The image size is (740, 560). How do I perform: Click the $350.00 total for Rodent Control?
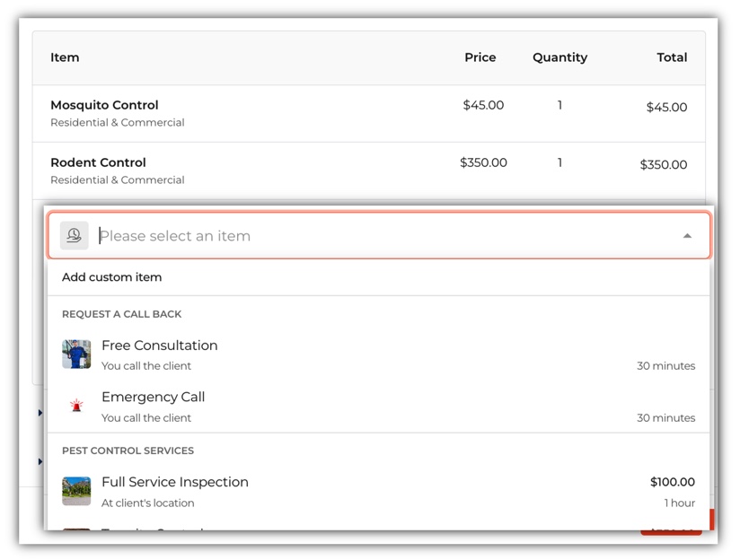pyautogui.click(x=663, y=165)
